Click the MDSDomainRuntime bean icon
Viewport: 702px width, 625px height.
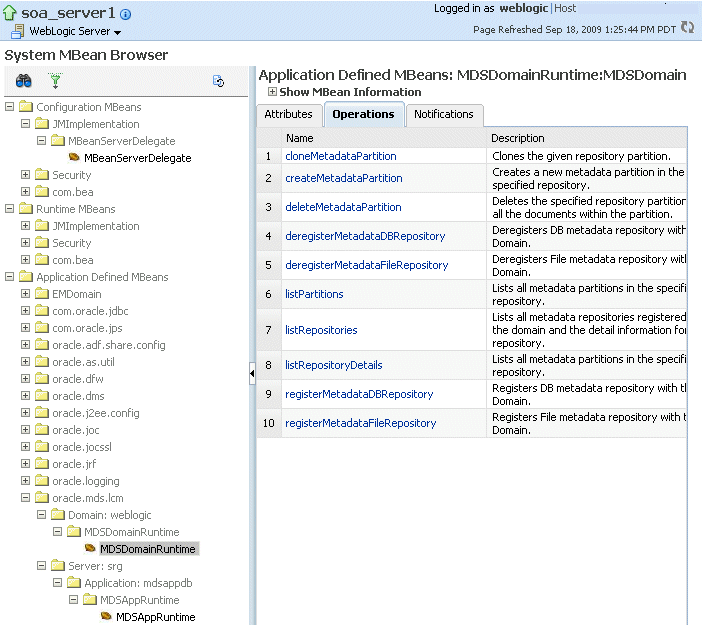pyautogui.click(x=90, y=548)
